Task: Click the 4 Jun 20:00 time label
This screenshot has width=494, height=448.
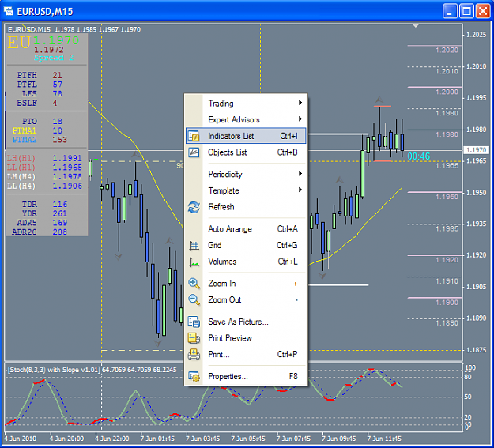Action: [x=66, y=439]
